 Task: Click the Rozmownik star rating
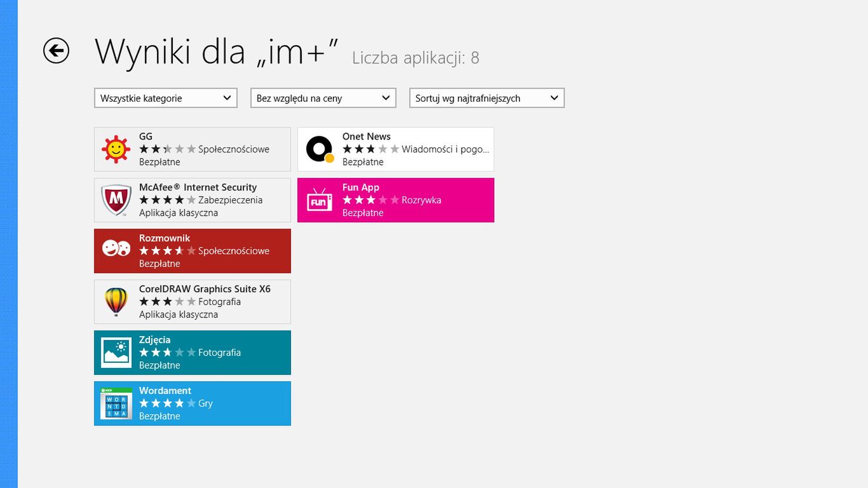(x=168, y=251)
